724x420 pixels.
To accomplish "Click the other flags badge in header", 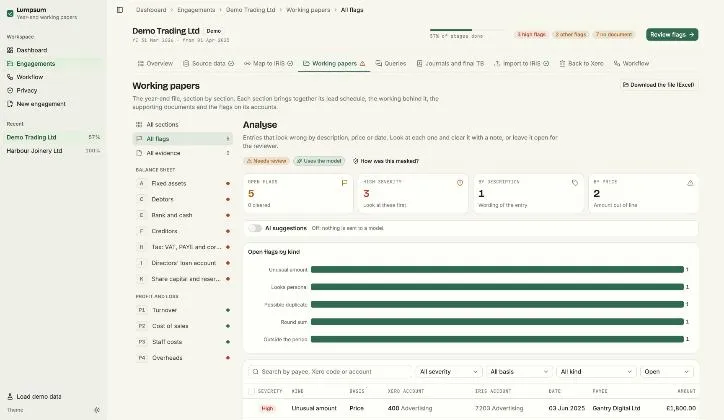I will pyautogui.click(x=571, y=35).
